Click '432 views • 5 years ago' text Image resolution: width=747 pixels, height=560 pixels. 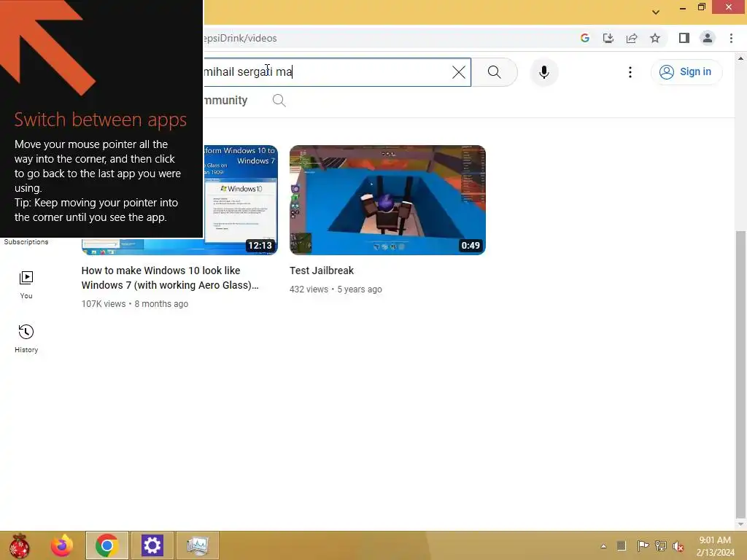pos(336,289)
